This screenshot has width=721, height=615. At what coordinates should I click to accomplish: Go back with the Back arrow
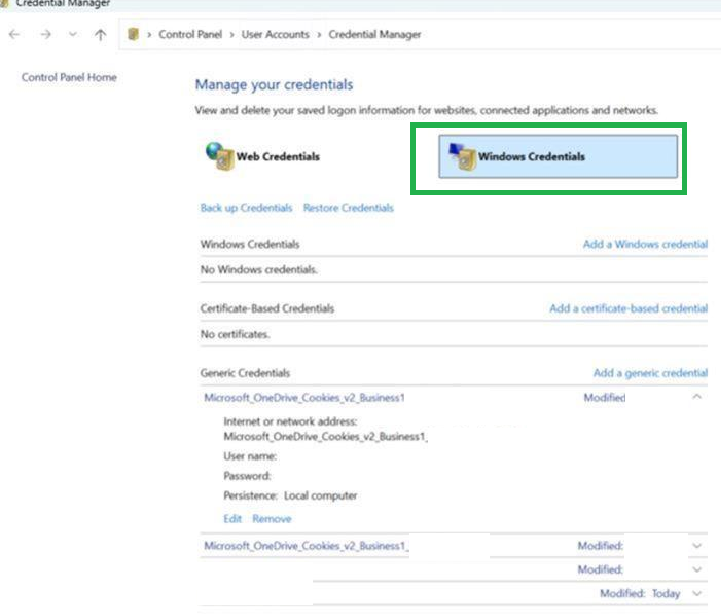point(14,34)
